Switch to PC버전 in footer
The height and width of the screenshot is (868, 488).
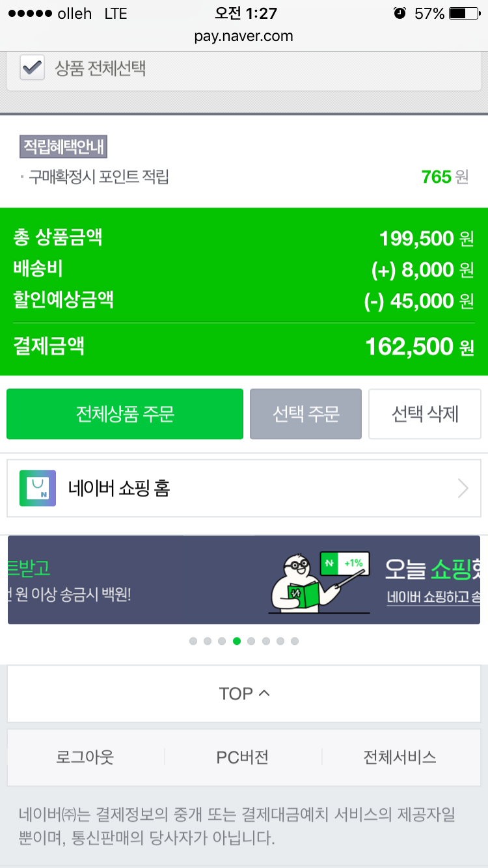point(243,757)
